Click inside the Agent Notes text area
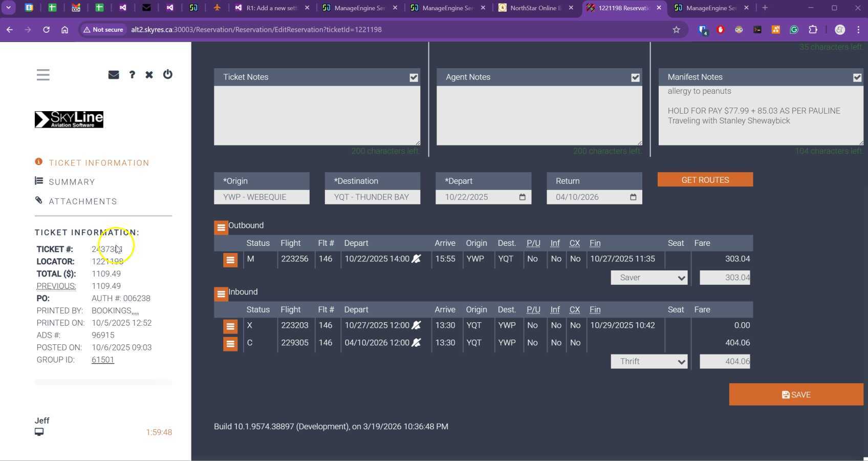 coord(539,115)
